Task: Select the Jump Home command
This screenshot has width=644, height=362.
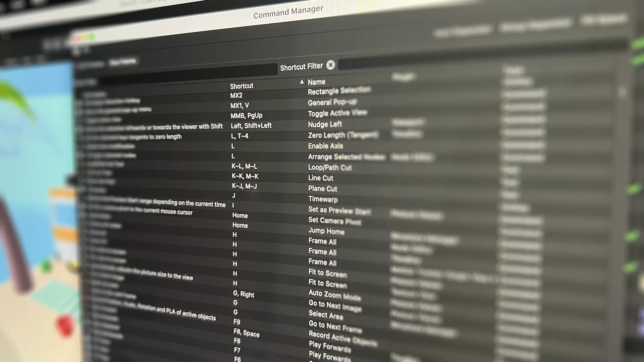Action: click(x=326, y=231)
